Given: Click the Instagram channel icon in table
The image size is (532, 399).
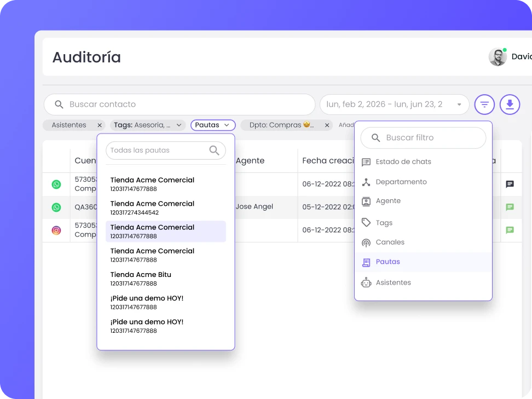Looking at the screenshot, I should (56, 230).
